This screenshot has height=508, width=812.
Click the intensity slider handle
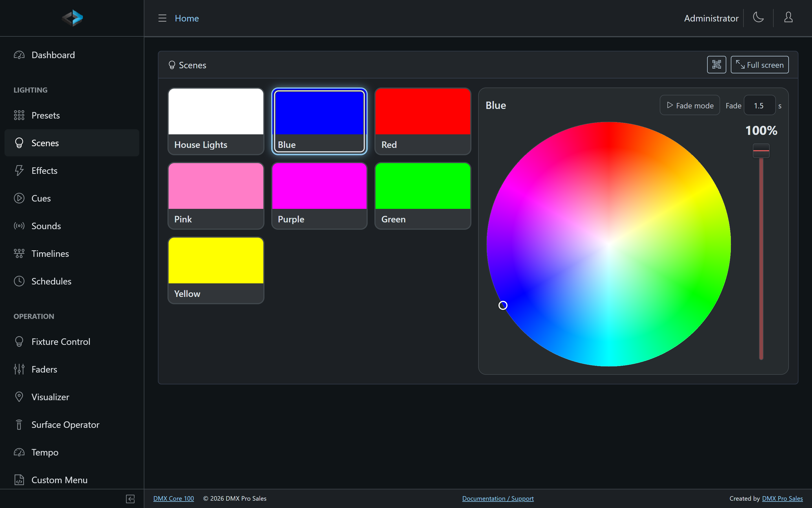pos(761,151)
